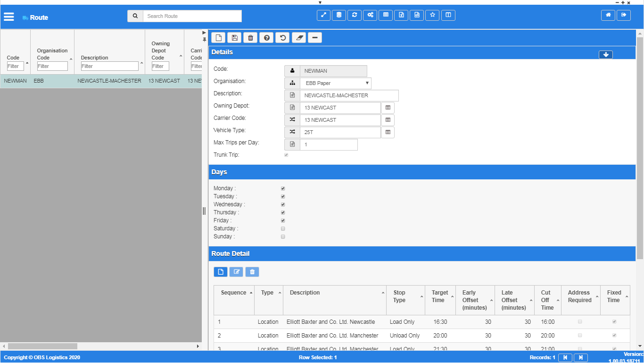Click the route list horizontal scrollbar
The image size is (644, 363).
(x=42, y=346)
